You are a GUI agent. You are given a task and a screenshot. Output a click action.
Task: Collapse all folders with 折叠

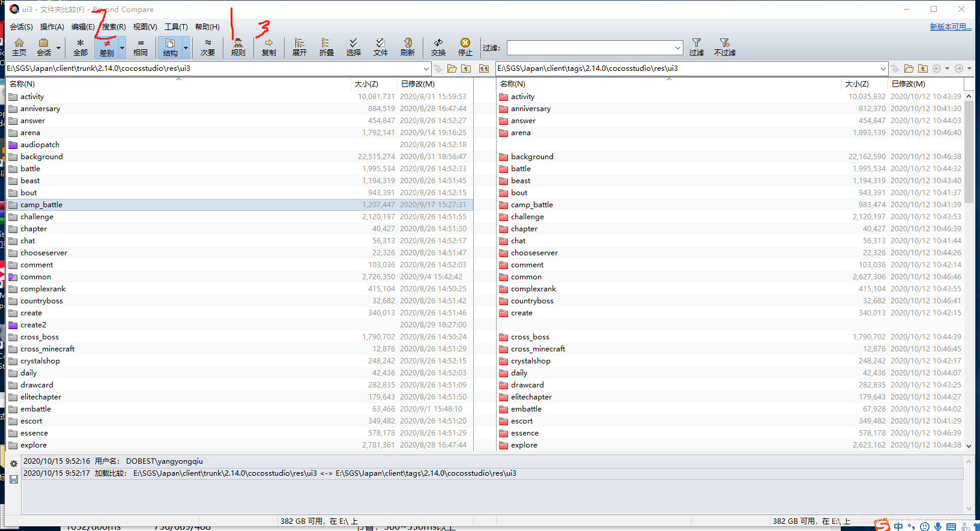point(326,47)
